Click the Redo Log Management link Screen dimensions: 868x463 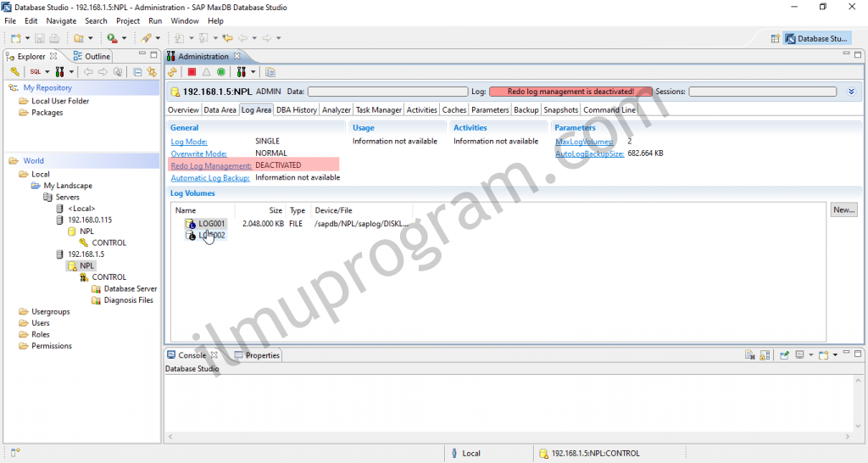coord(211,166)
